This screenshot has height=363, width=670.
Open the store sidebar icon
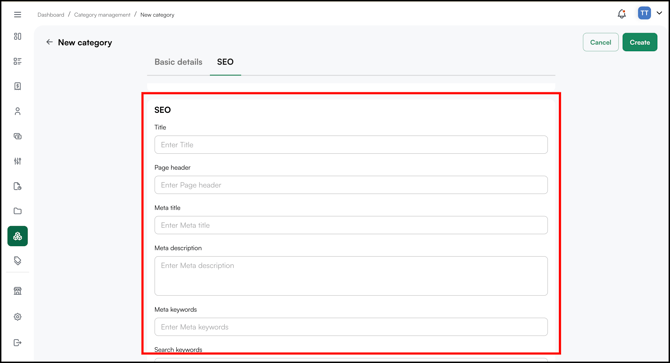[18, 291]
